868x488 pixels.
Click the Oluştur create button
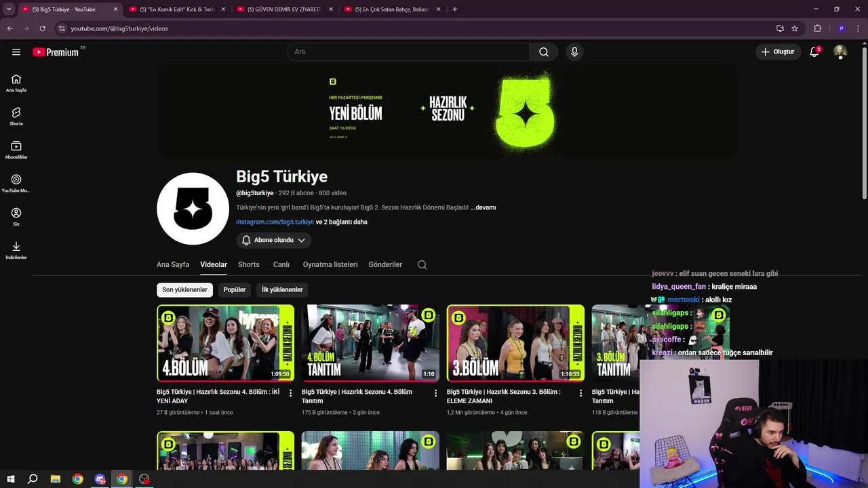pos(777,52)
